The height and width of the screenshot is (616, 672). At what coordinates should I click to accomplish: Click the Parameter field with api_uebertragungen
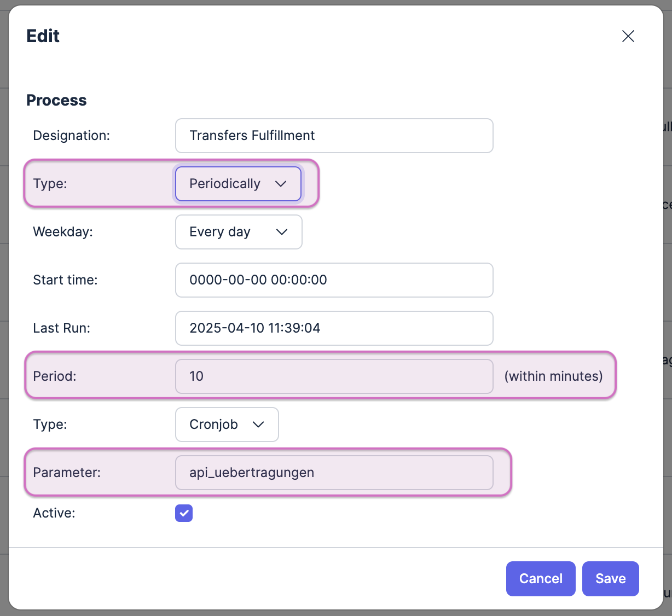click(334, 473)
